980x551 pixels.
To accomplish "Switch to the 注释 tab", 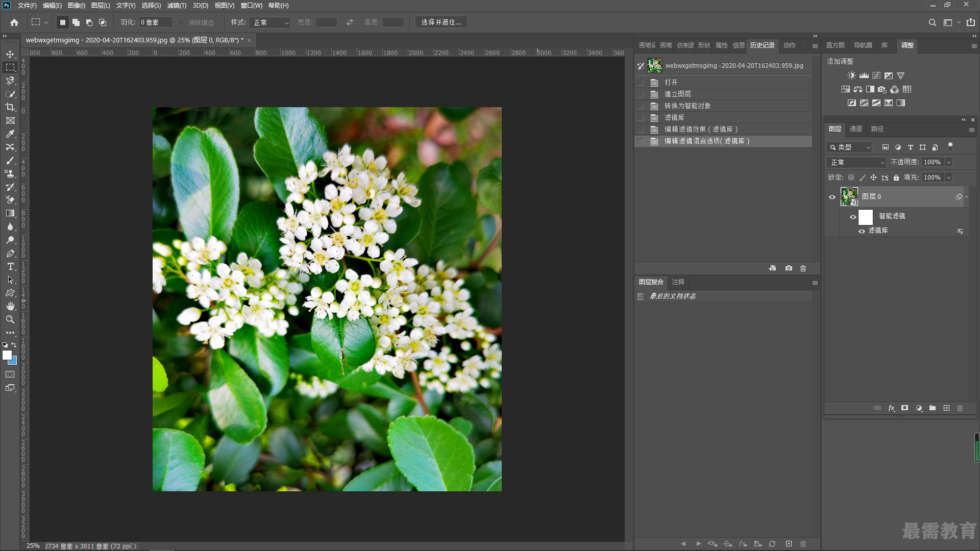I will (x=678, y=282).
